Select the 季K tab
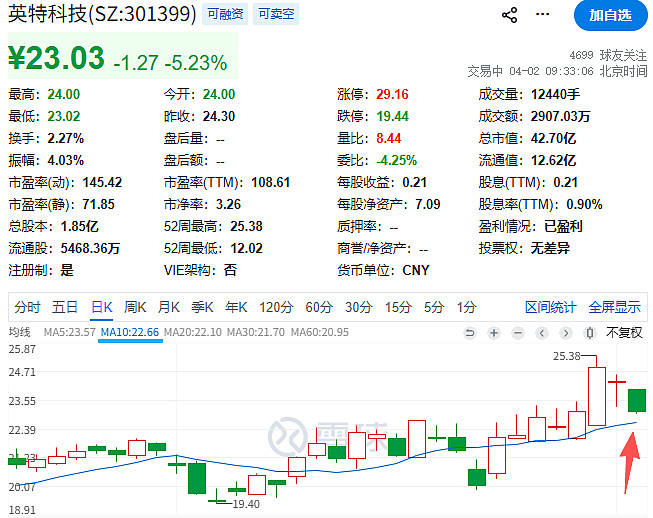This screenshot has width=653, height=518. click(202, 307)
